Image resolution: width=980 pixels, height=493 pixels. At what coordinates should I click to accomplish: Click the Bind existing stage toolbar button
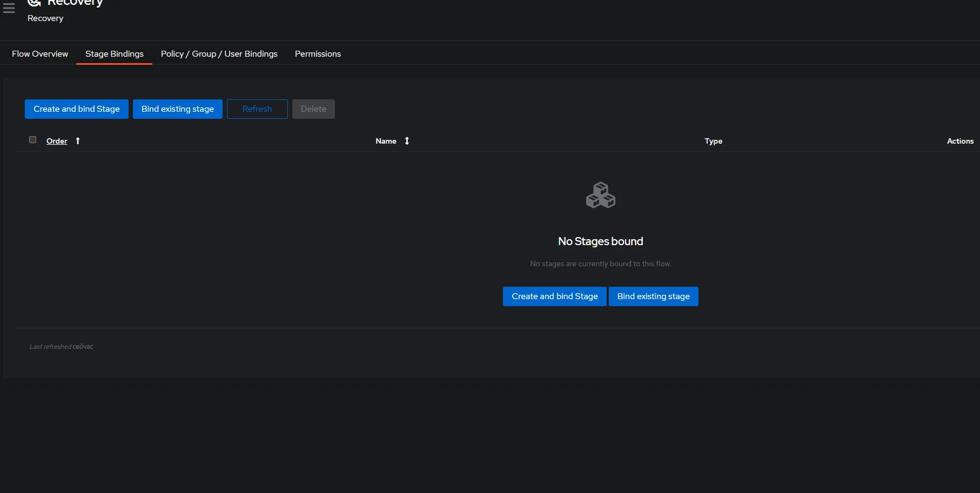click(177, 109)
